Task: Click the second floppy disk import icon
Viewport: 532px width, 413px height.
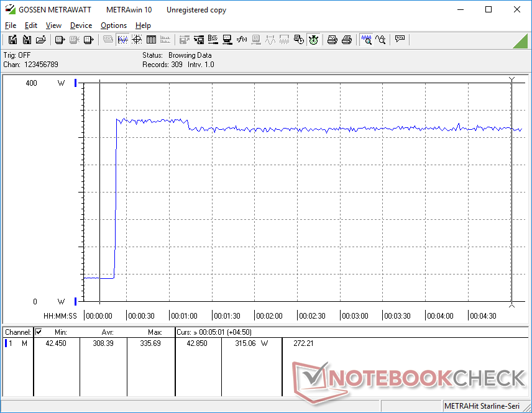Action: (x=27, y=40)
